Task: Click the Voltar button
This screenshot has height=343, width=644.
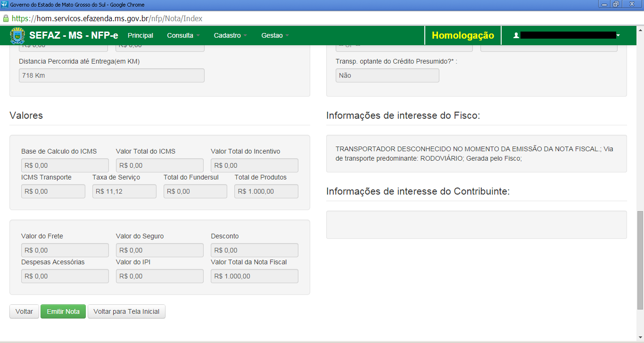Action: [24, 311]
